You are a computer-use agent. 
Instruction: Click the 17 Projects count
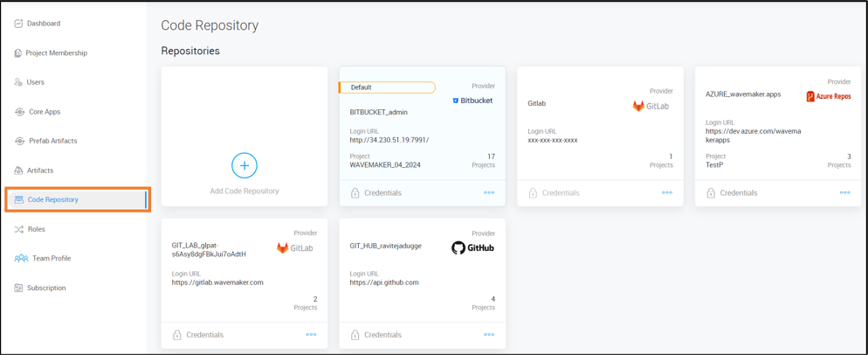(x=485, y=161)
